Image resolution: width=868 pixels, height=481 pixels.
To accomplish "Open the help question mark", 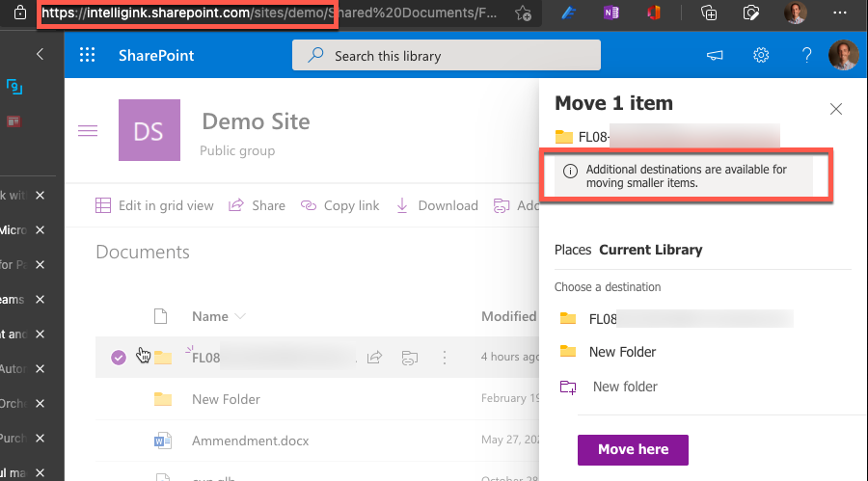I will coord(806,55).
